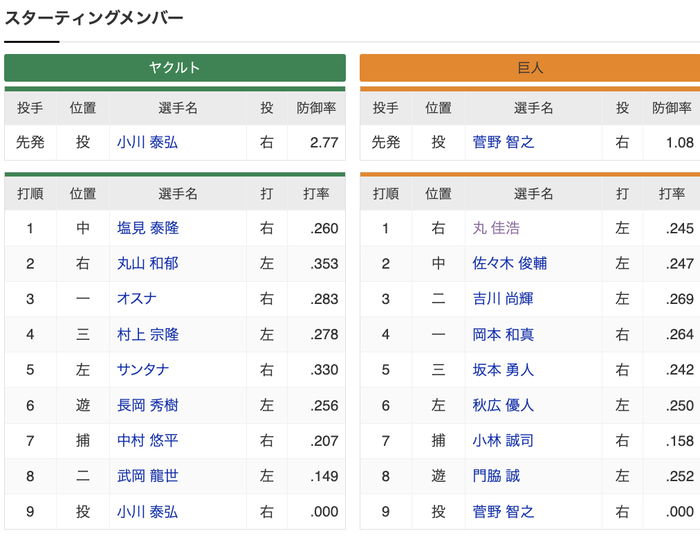Click the .242 batting average

(x=679, y=370)
